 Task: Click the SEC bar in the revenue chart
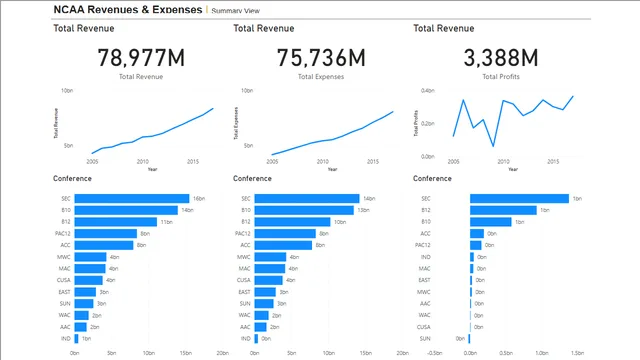click(x=132, y=198)
